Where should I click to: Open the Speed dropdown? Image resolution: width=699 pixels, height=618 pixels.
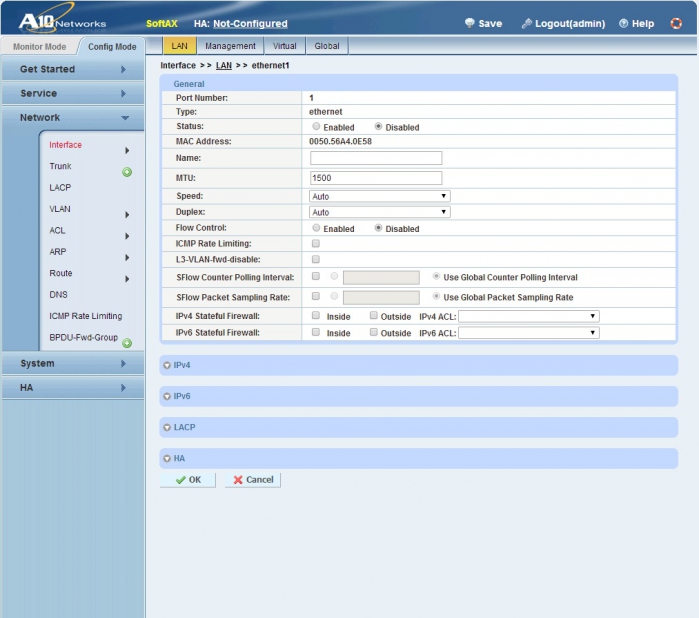point(379,196)
